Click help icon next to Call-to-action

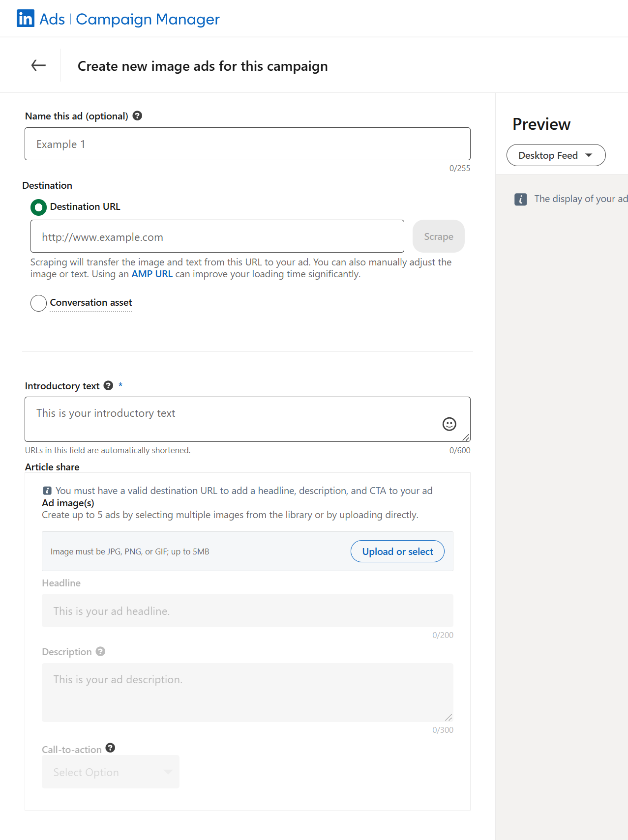point(111,748)
